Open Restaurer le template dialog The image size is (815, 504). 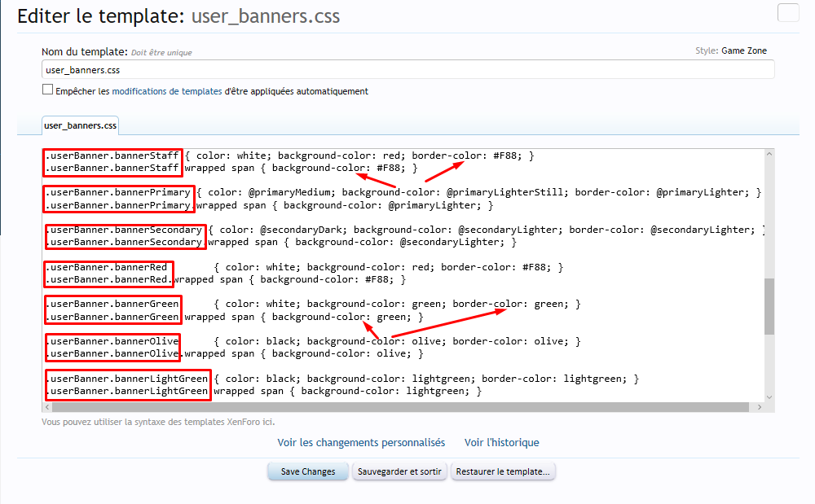point(502,471)
